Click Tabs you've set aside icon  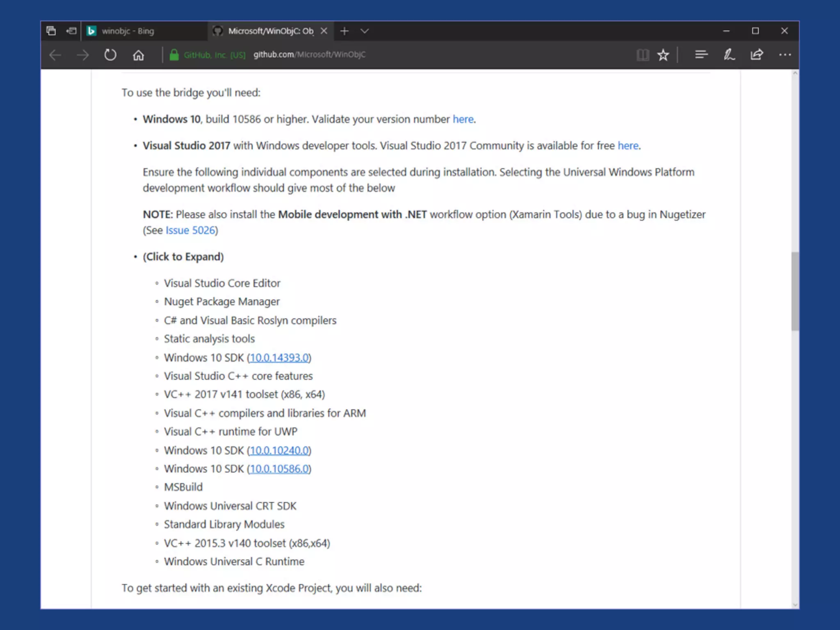pos(51,31)
